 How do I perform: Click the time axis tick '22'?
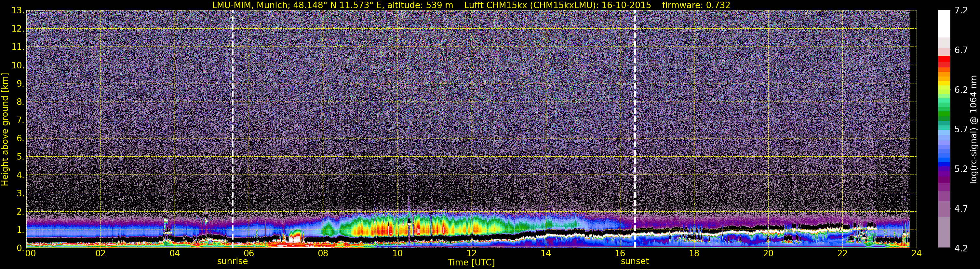pyautogui.click(x=842, y=254)
